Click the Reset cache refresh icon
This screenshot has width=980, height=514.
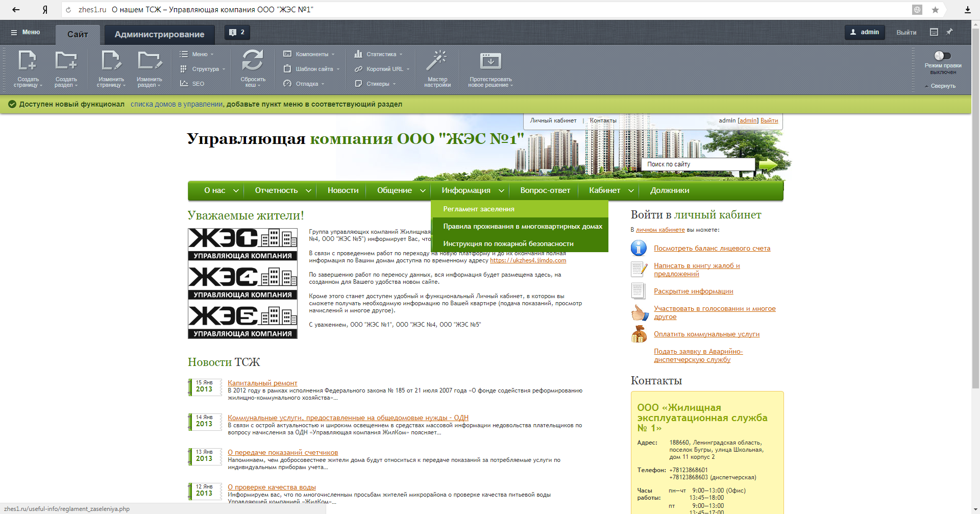(x=253, y=60)
